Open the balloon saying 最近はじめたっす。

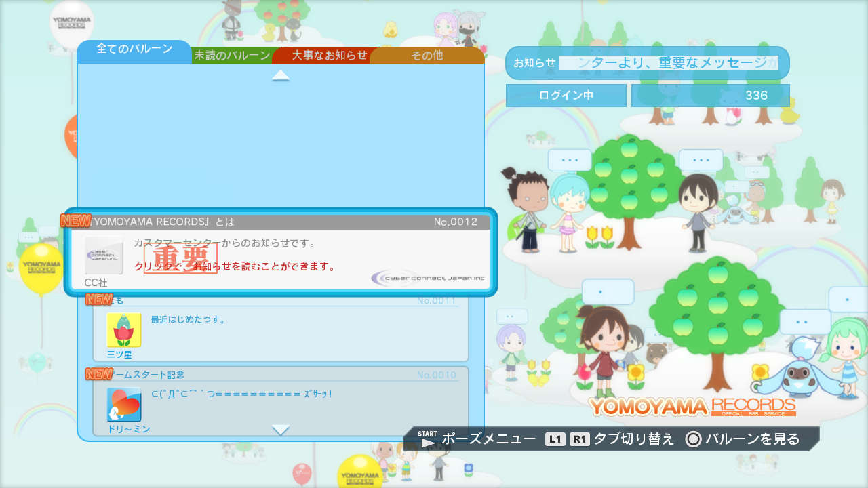coord(281,329)
